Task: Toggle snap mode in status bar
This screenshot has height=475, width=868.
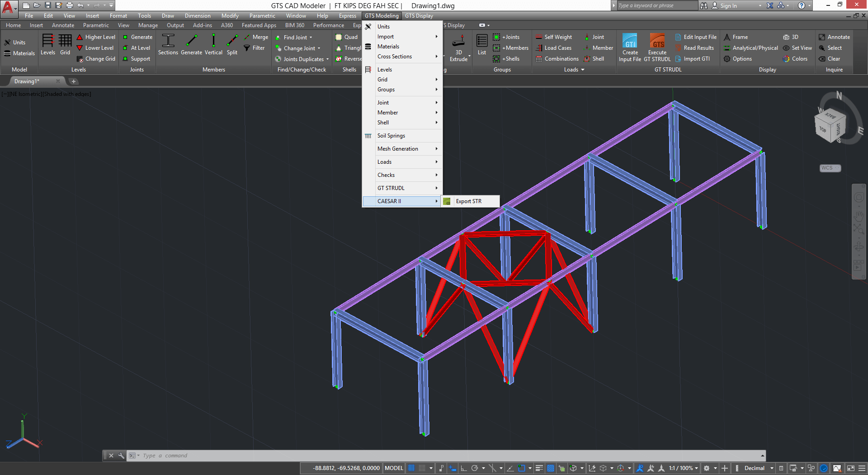Action: [422, 468]
